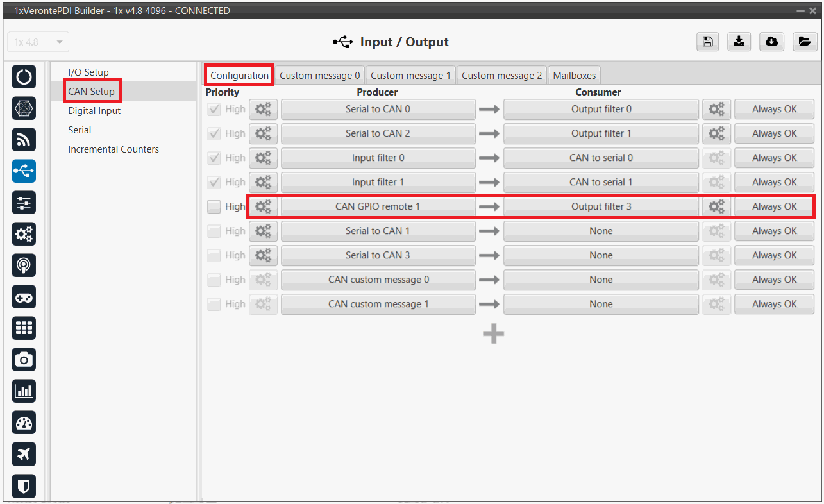Click Always OK button for Output filter 0

[x=774, y=109]
